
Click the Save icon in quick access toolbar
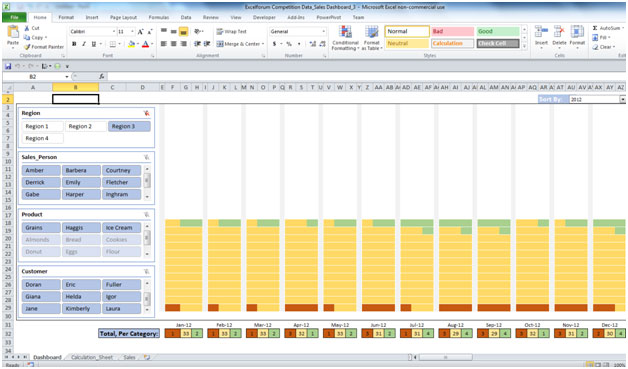(8, 66)
